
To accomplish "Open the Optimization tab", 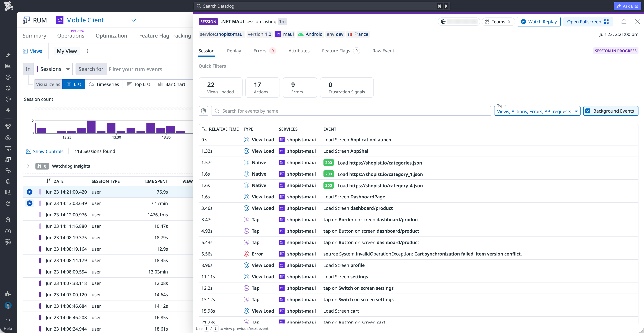I will point(111,36).
